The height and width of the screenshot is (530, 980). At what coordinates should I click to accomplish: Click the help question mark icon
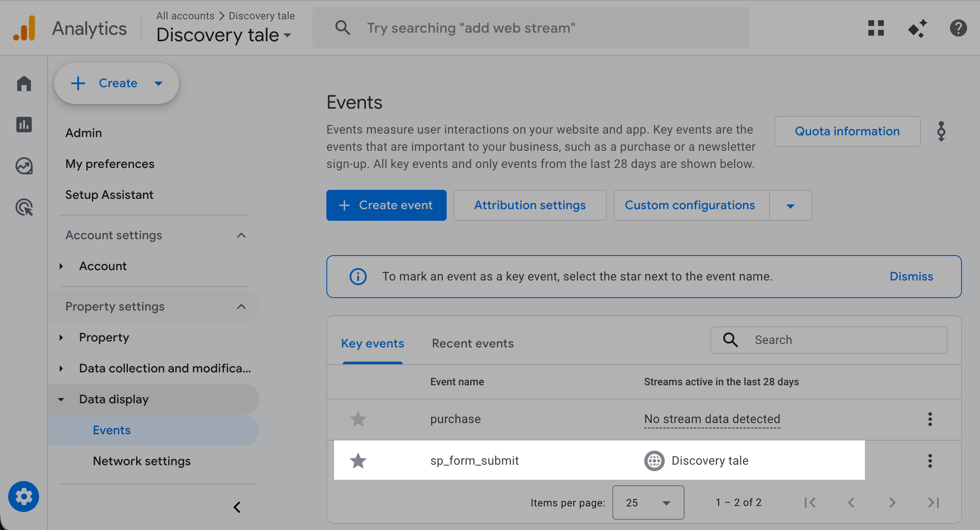tap(958, 28)
